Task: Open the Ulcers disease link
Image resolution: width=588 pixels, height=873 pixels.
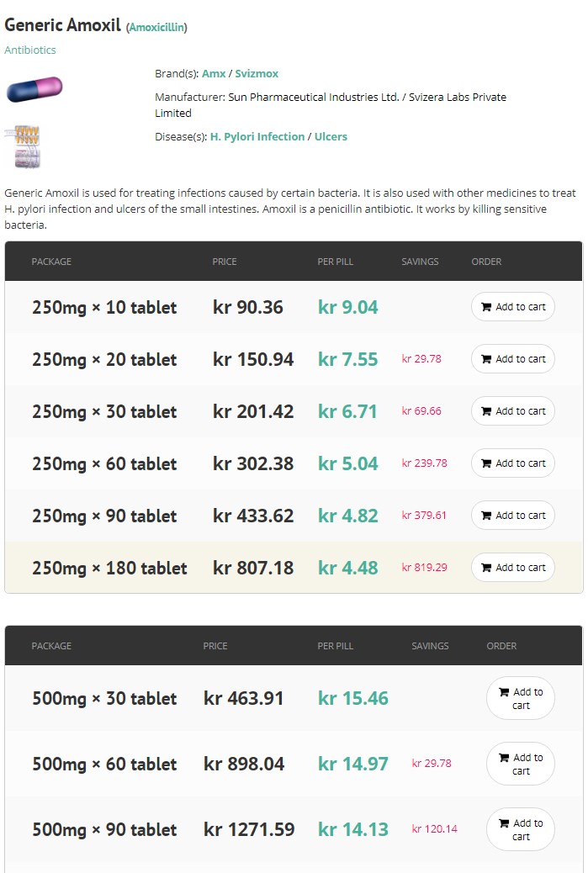Action: click(331, 137)
